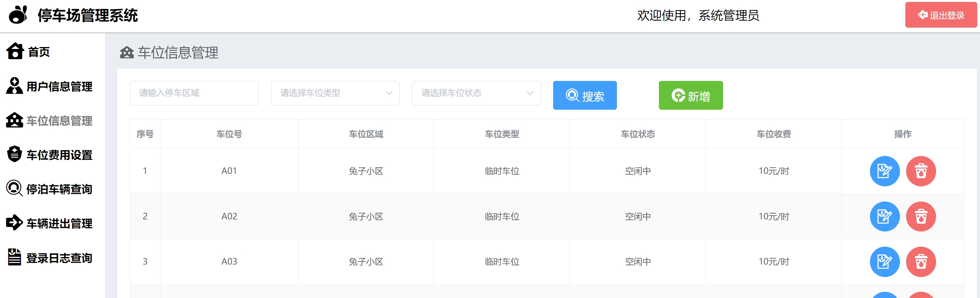This screenshot has height=298, width=980.
Task: Go to 用户信息管理 page
Action: point(59,86)
